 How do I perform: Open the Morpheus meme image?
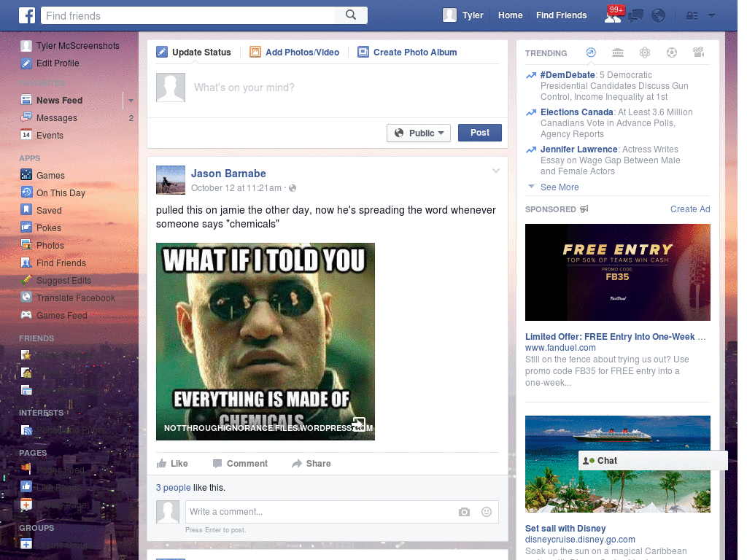coord(266,341)
